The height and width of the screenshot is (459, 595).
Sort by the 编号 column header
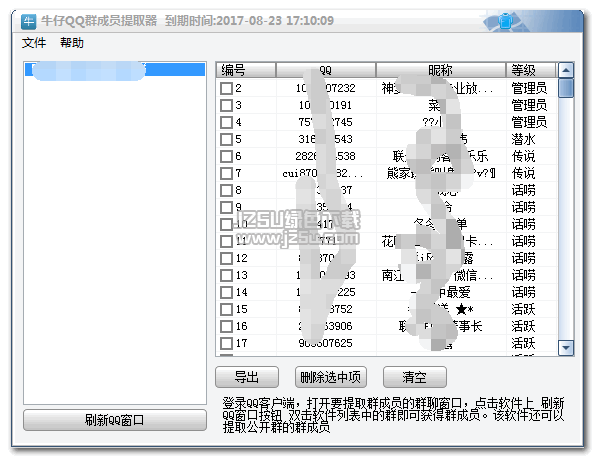pyautogui.click(x=246, y=70)
